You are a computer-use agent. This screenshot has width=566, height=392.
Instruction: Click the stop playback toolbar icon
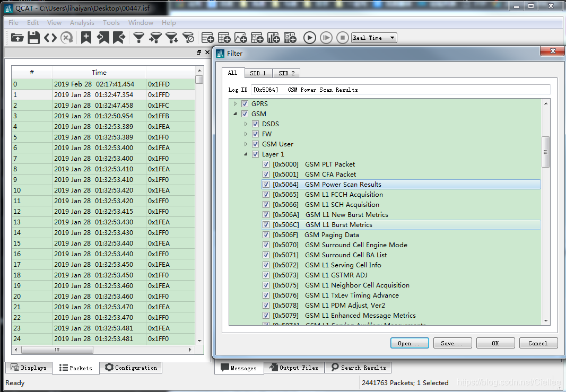342,38
